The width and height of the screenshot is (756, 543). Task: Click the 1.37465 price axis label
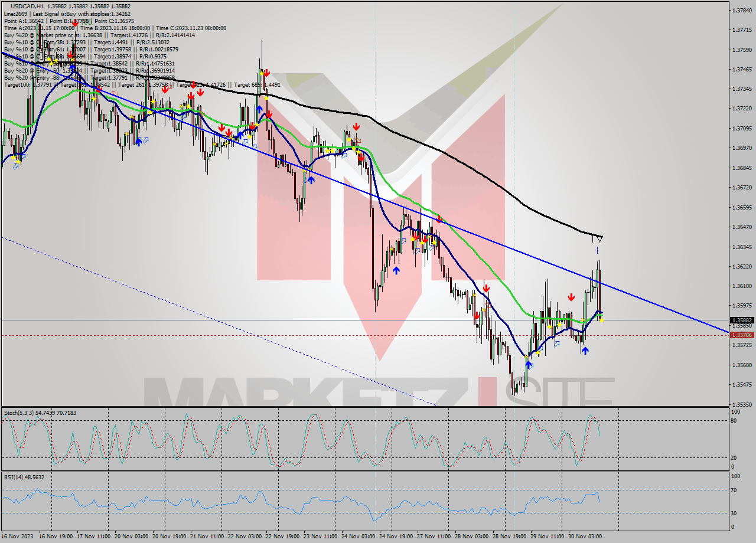coord(742,69)
